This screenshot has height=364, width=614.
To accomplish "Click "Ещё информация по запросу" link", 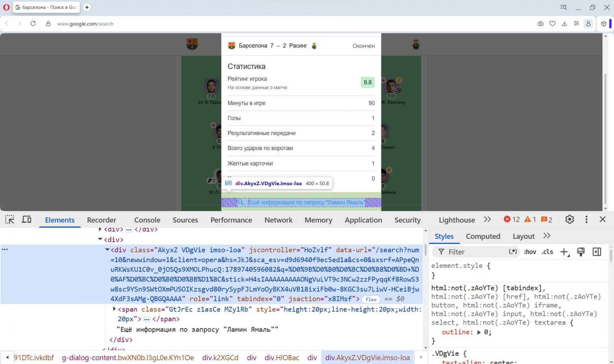I will pos(301,202).
